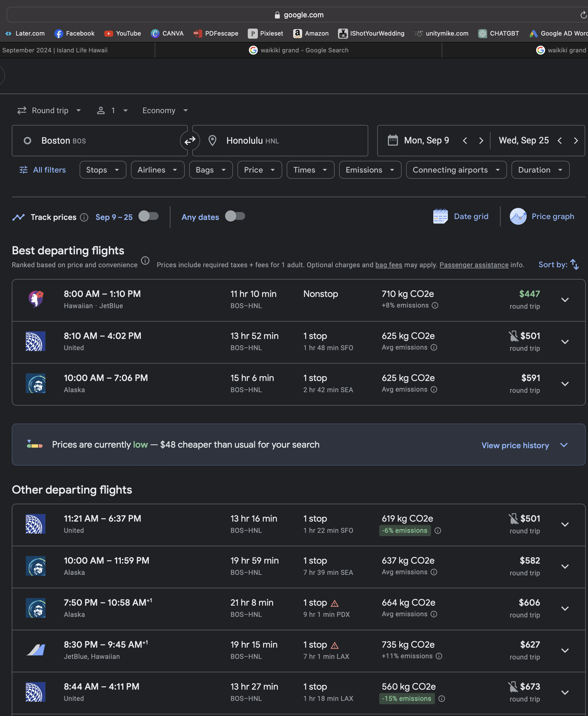Screen dimensions: 588x716
Task: Click the Date grid calendar icon
Action: pyautogui.click(x=440, y=216)
